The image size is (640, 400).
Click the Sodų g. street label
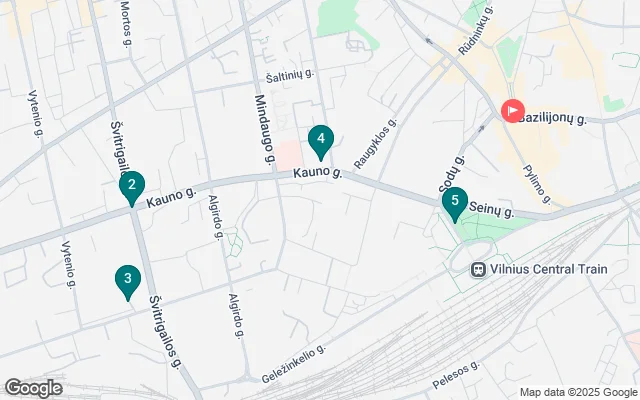click(x=452, y=174)
